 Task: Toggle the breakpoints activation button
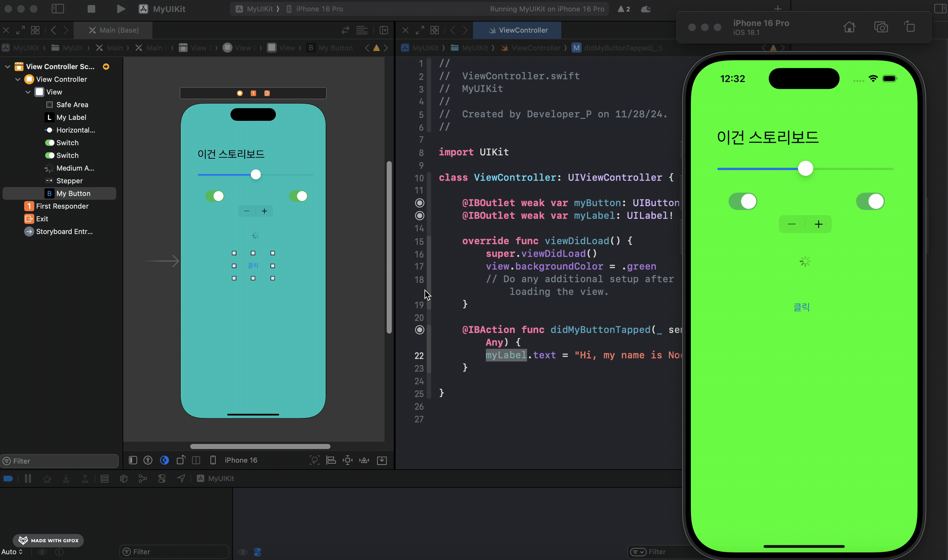tap(8, 479)
